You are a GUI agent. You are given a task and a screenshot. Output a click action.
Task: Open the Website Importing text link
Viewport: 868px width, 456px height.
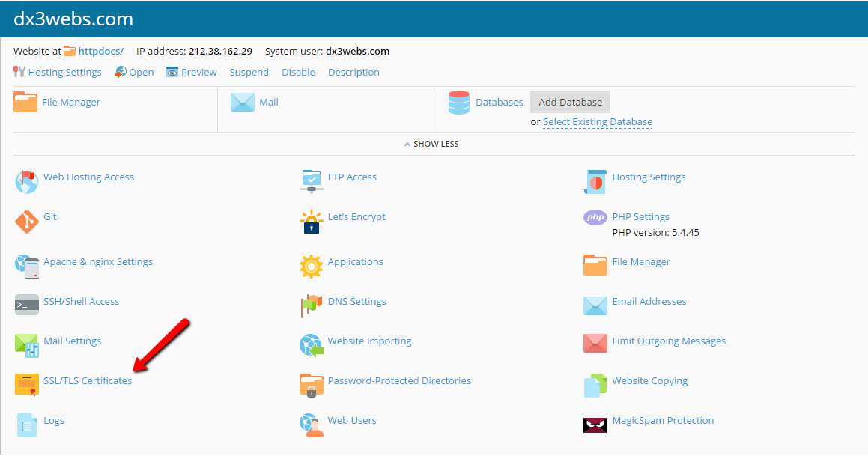[370, 341]
